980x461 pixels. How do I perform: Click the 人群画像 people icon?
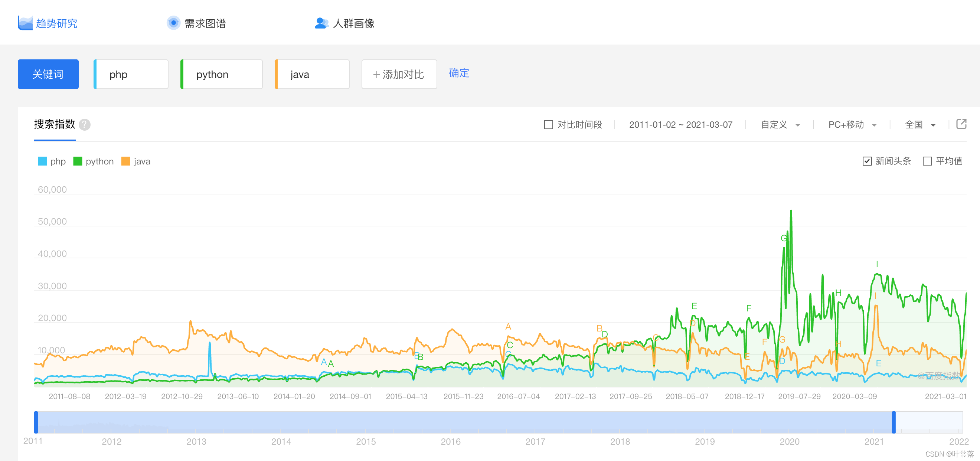click(x=321, y=23)
